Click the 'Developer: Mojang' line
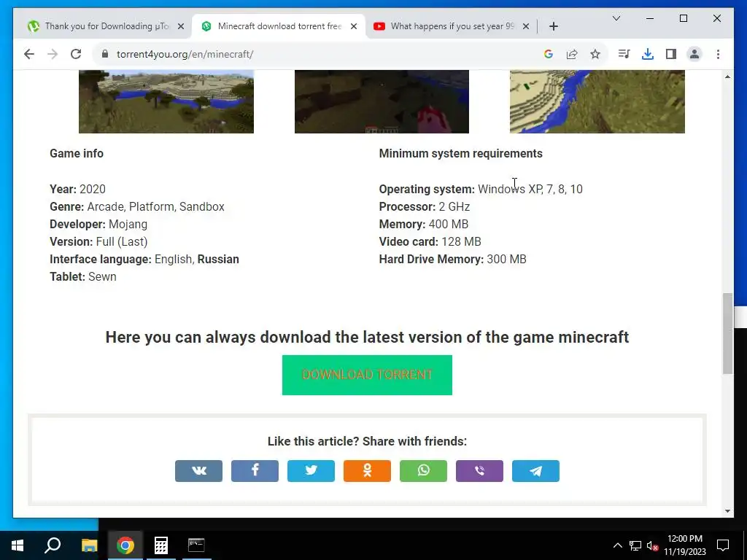Image resolution: width=747 pixels, height=560 pixels. (x=98, y=224)
